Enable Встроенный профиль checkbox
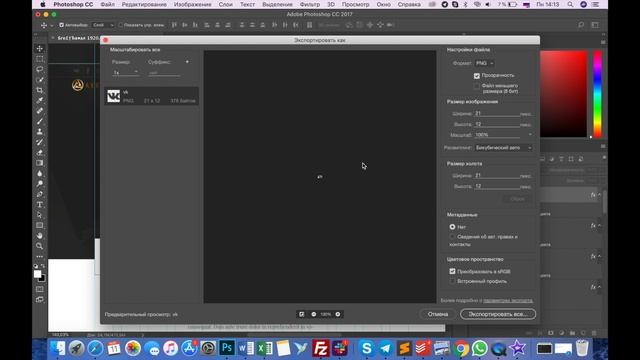Screen dimensions: 640x360 (452, 281)
